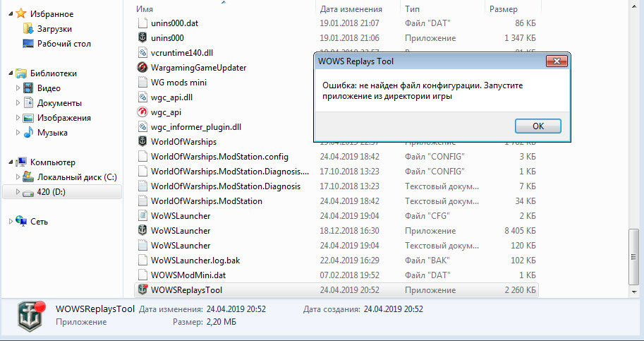This screenshot has width=644, height=341.
Task: Expand the Сеть node arrow
Action: click(11, 222)
